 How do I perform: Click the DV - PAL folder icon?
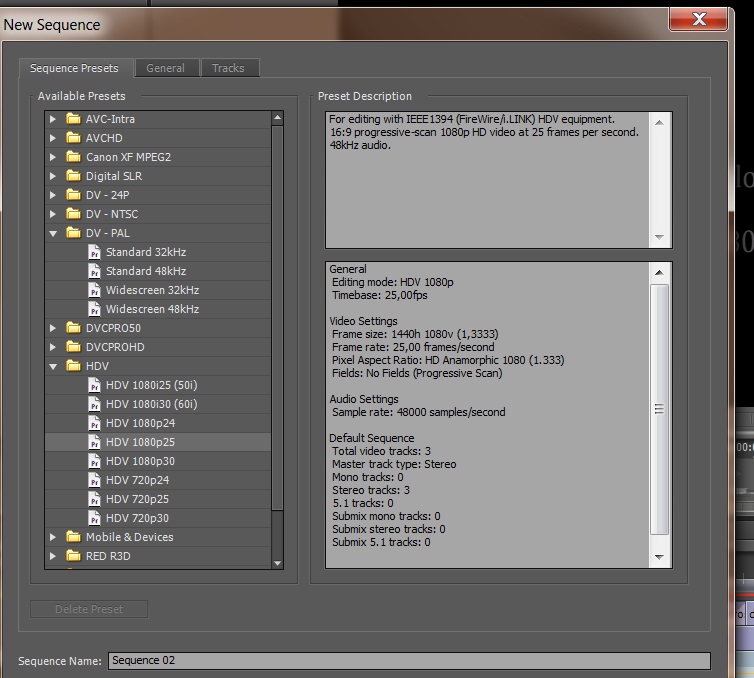(x=74, y=232)
